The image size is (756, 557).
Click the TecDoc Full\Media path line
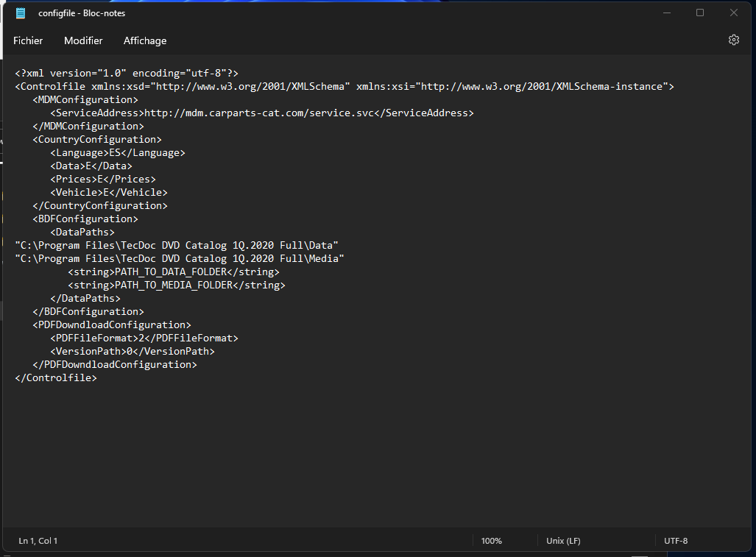point(180,259)
